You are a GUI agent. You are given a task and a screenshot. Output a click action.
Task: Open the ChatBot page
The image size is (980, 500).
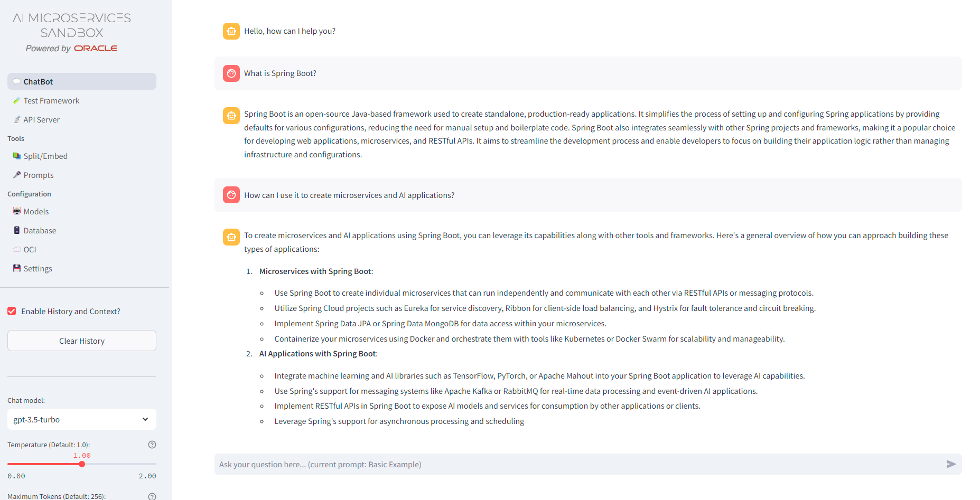pyautogui.click(x=38, y=82)
